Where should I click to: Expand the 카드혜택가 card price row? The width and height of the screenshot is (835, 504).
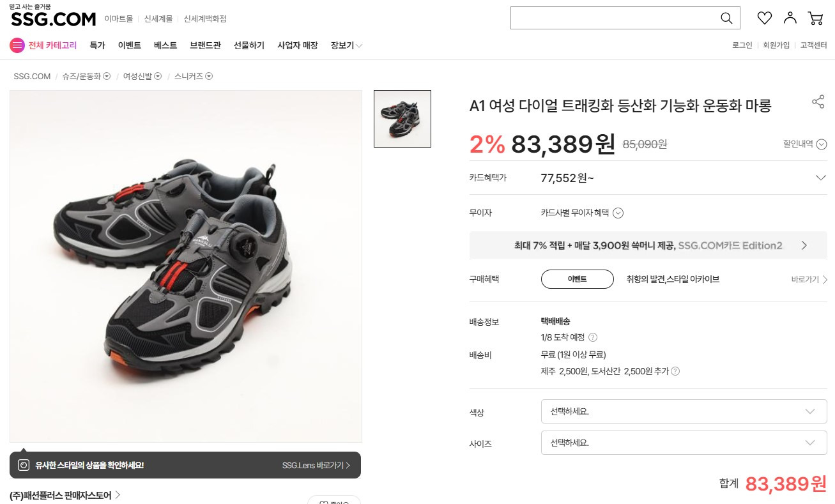(x=821, y=178)
